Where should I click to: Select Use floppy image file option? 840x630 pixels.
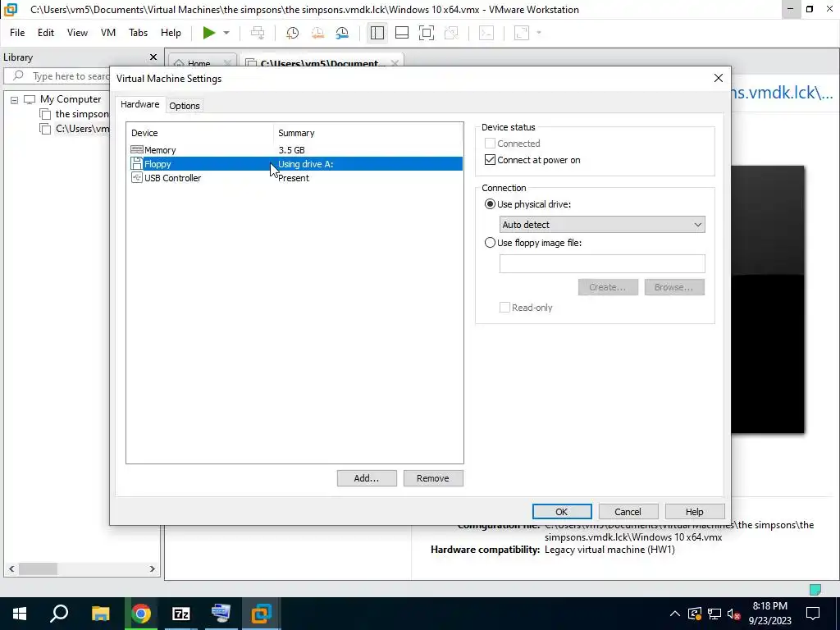point(490,243)
